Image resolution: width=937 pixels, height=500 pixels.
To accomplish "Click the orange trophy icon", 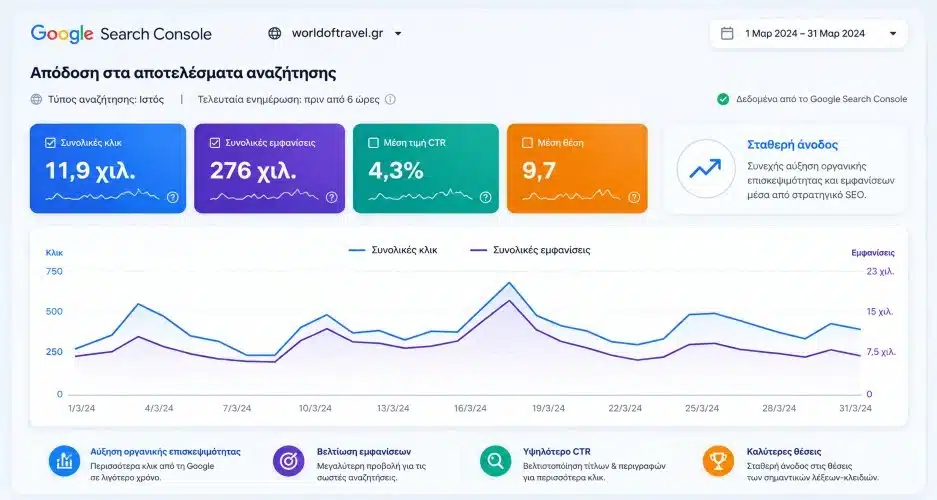I will (718, 461).
